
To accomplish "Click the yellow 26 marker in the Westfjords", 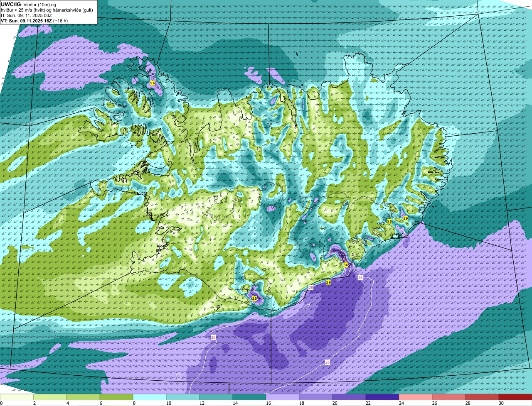I will pos(153,83).
